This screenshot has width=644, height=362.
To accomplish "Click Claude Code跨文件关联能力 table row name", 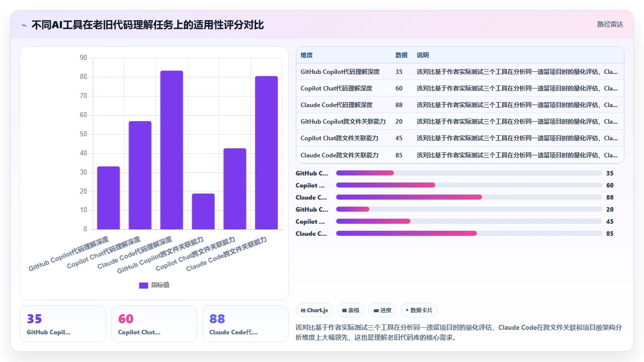I will pos(340,155).
